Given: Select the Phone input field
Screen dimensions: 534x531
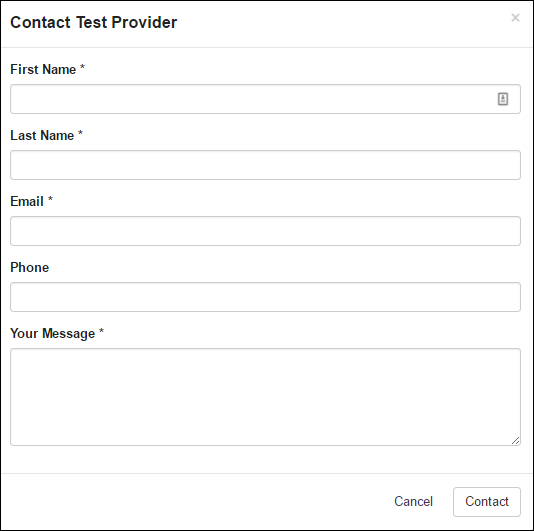Looking at the screenshot, I should click(x=265, y=297).
